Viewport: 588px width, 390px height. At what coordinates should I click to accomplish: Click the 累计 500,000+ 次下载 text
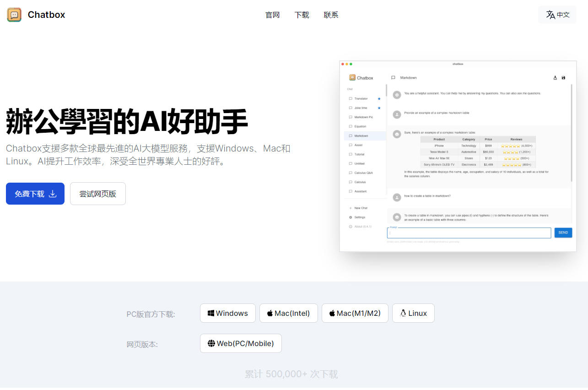click(x=291, y=374)
